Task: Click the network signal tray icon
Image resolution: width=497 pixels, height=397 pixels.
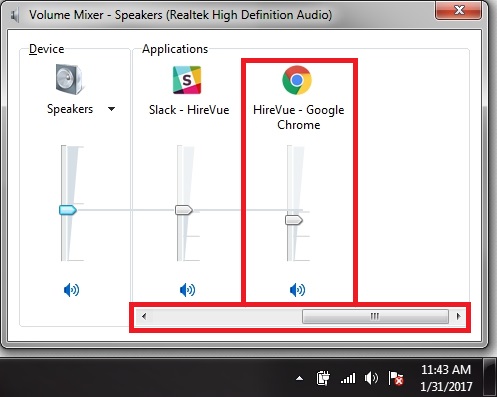Action: (348, 379)
